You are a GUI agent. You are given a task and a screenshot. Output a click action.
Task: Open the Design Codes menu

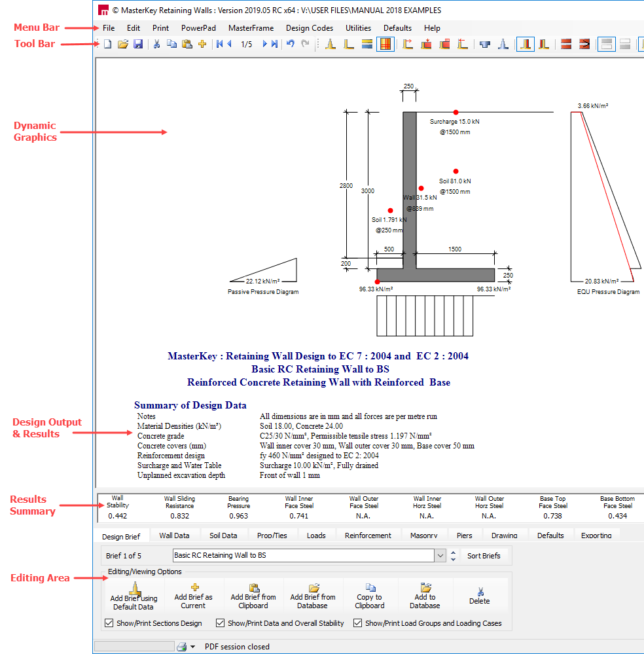coord(310,28)
